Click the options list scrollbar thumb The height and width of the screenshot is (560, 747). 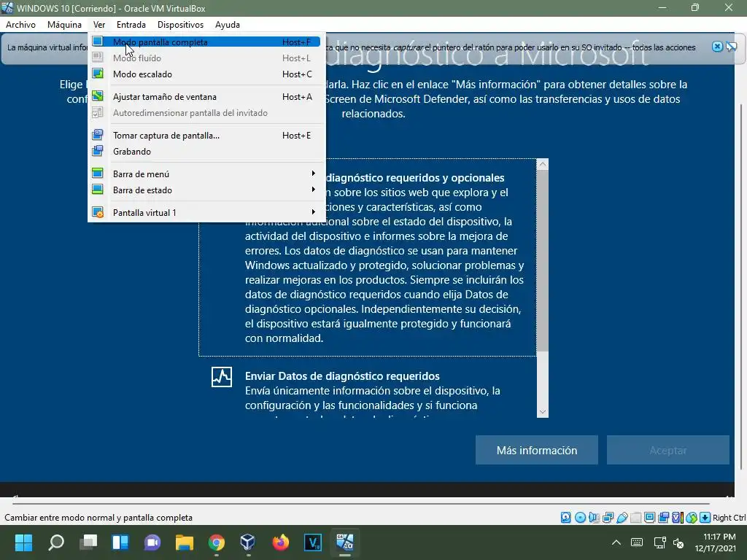pos(542,262)
